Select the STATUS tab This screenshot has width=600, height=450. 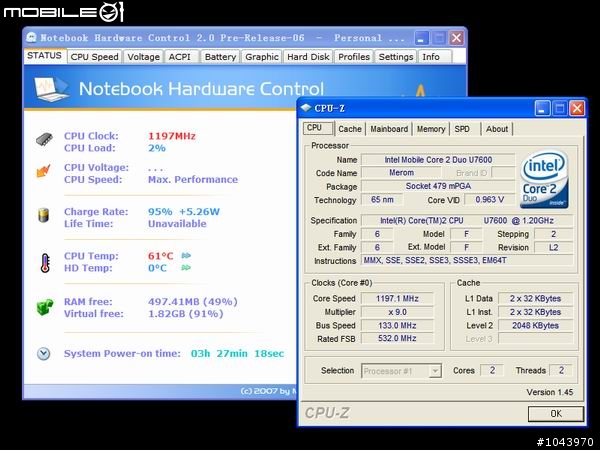pyautogui.click(x=44, y=55)
